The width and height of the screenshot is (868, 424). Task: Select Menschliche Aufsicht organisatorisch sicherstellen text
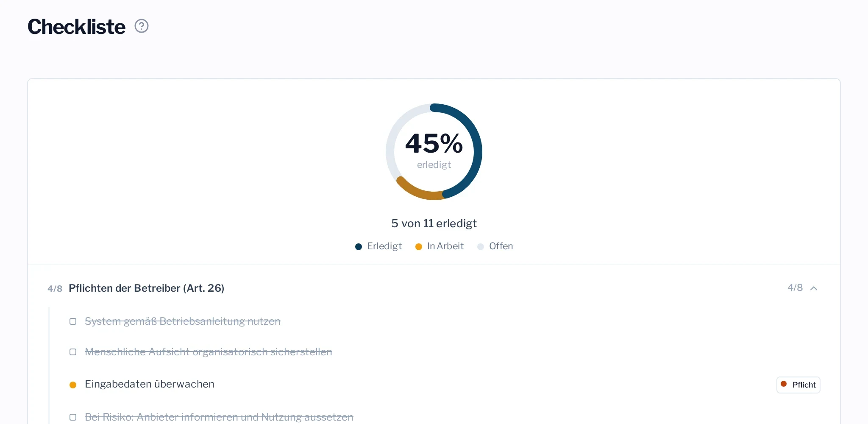point(209,352)
